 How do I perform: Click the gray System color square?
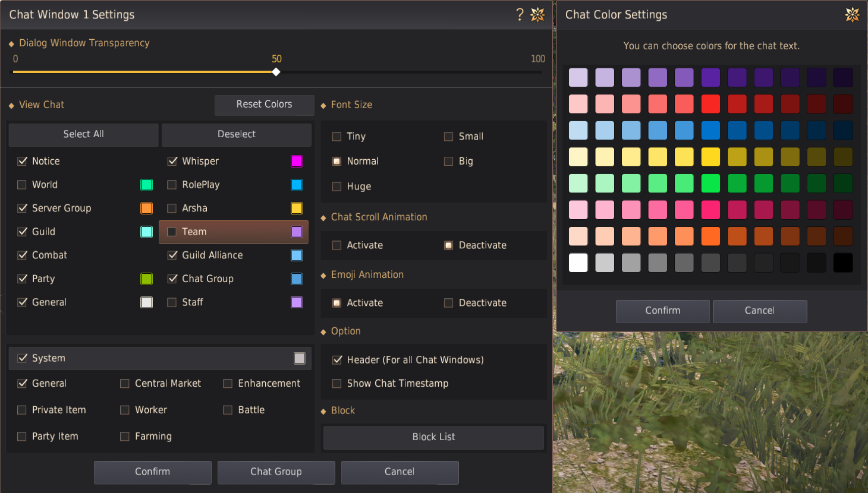(x=300, y=358)
